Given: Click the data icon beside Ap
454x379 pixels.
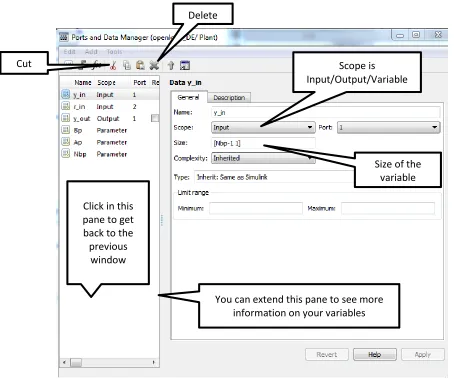Looking at the screenshot, I should pos(66,142).
